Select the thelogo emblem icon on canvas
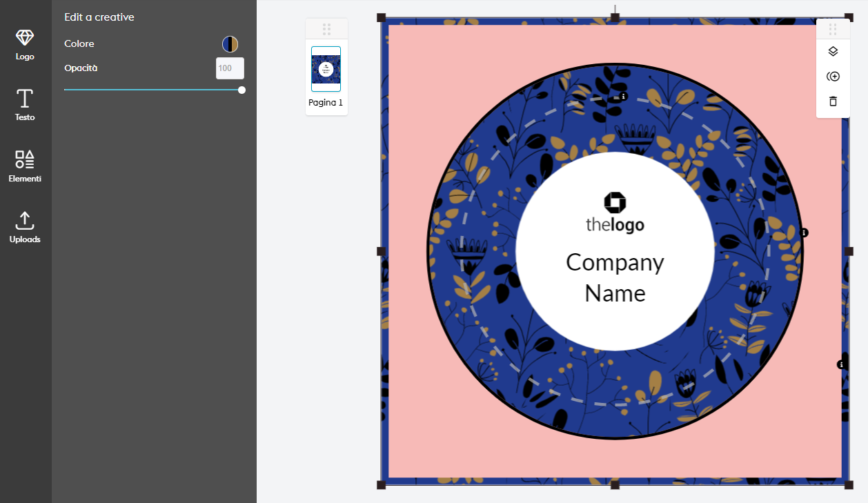Viewport: 868px width, 503px height. (x=615, y=202)
